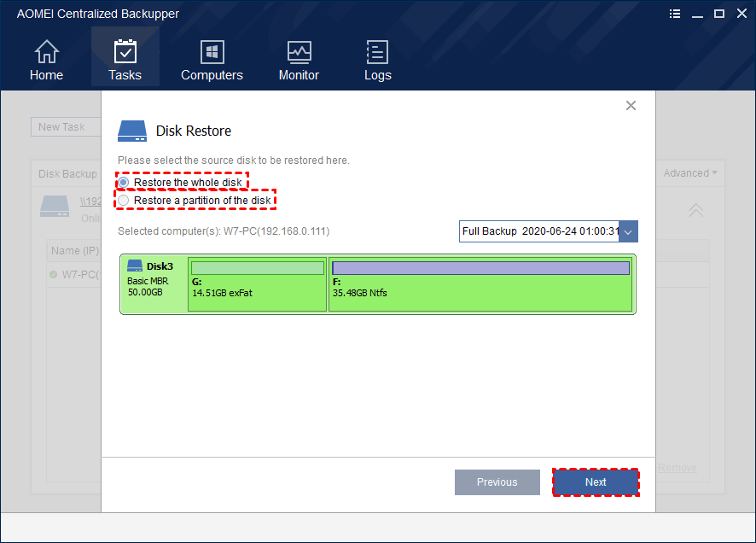
Task: Click the Disk3 drive icon
Action: click(x=135, y=266)
